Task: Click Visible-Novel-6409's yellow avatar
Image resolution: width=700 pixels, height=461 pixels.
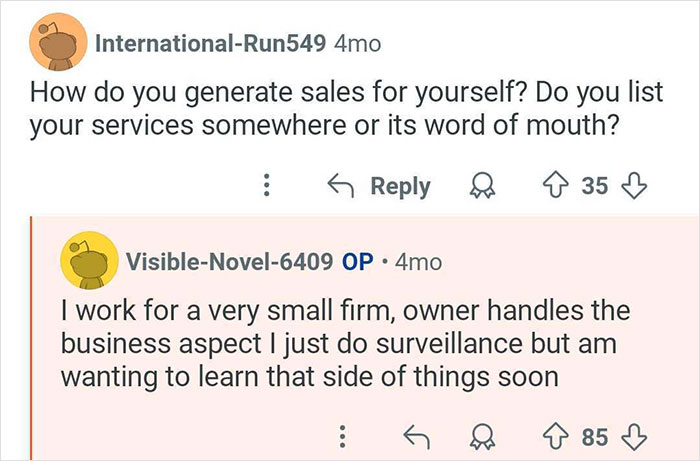Action: (x=87, y=264)
